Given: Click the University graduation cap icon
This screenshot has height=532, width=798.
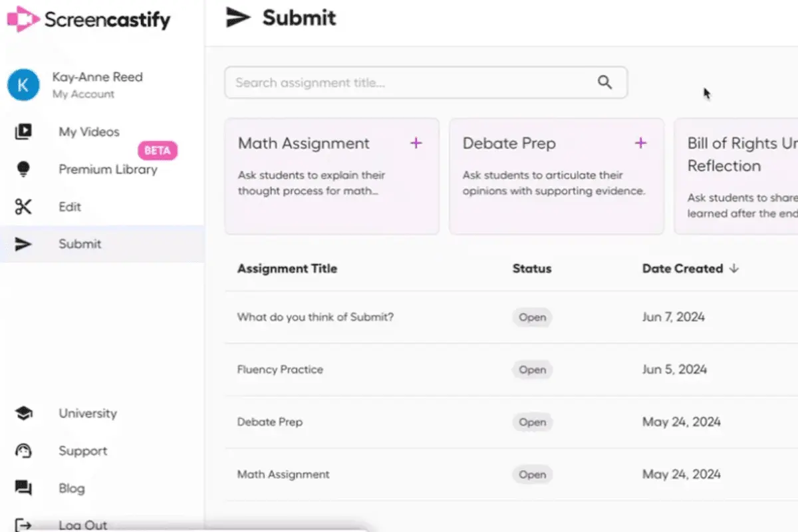Looking at the screenshot, I should tap(23, 414).
